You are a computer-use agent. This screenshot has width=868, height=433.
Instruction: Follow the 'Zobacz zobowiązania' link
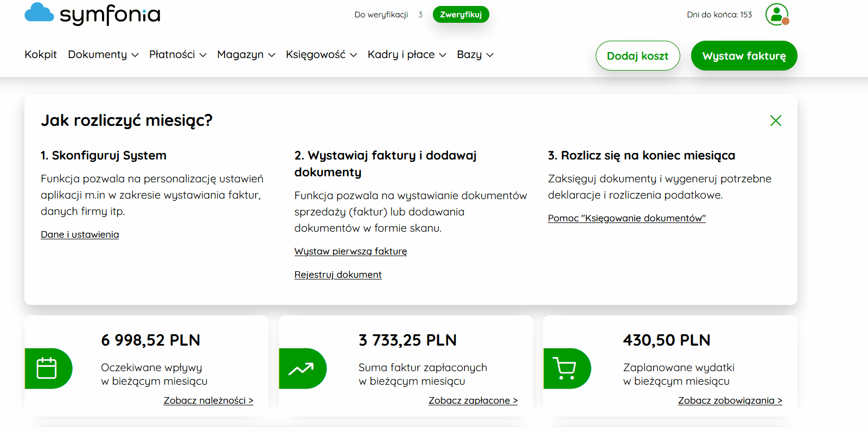click(x=730, y=400)
